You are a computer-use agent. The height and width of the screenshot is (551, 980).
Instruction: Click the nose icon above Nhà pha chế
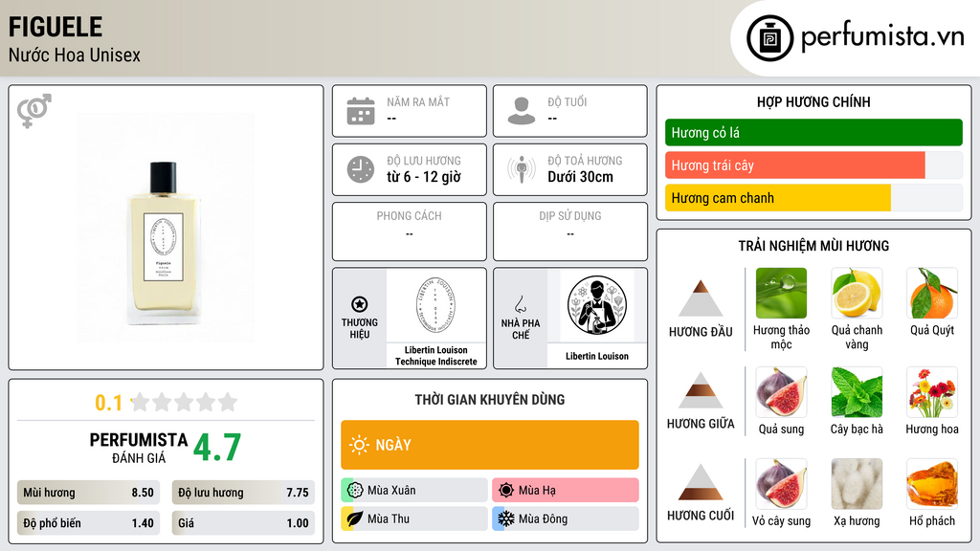(x=520, y=304)
